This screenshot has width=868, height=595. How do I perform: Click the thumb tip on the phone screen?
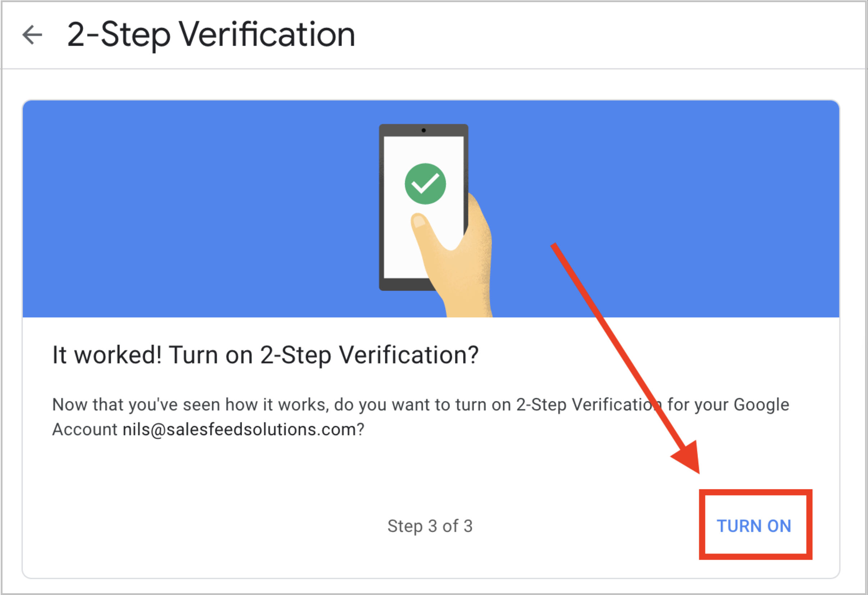tap(419, 220)
